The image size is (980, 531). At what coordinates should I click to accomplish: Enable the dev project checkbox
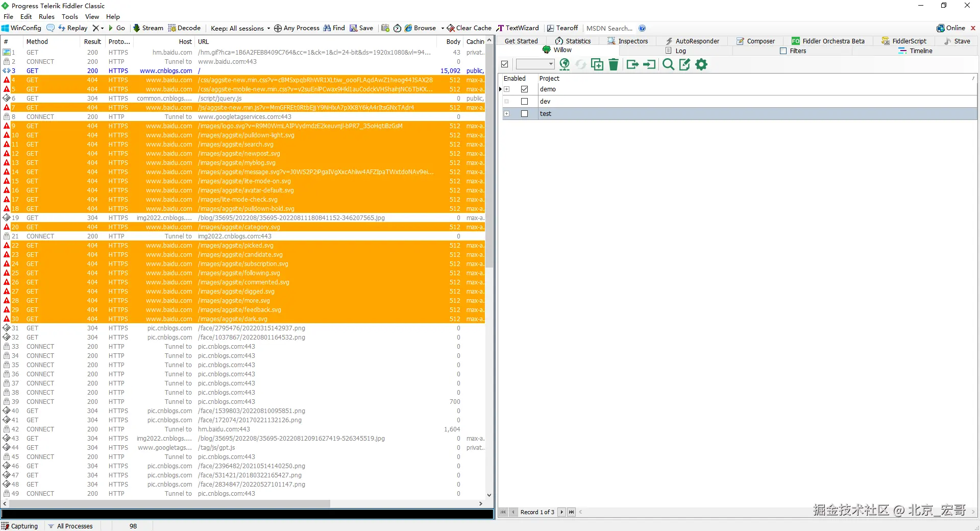(x=524, y=102)
